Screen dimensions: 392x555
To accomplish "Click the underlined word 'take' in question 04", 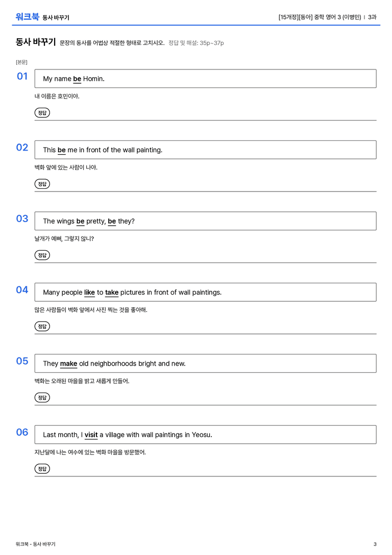I will pyautogui.click(x=112, y=293).
